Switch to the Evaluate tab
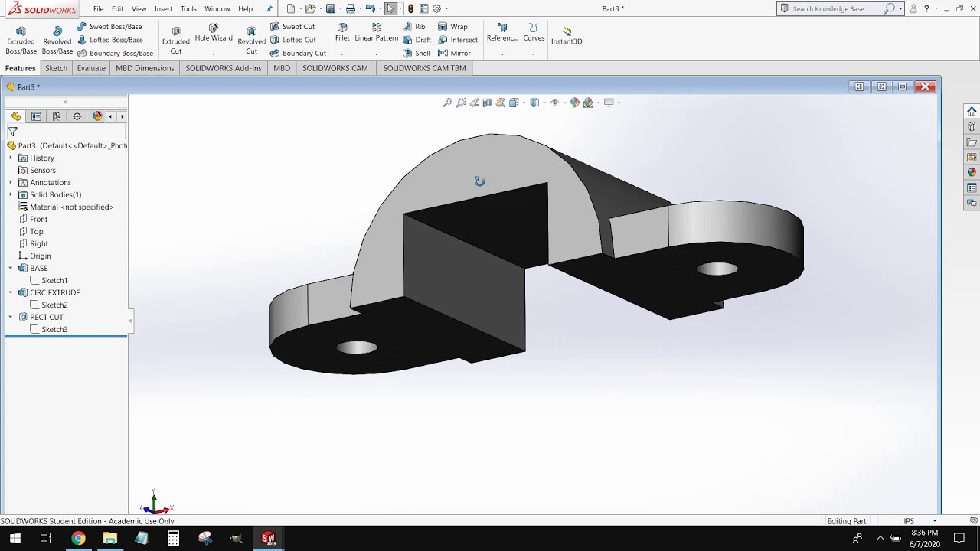The height and width of the screenshot is (551, 980). click(x=91, y=68)
